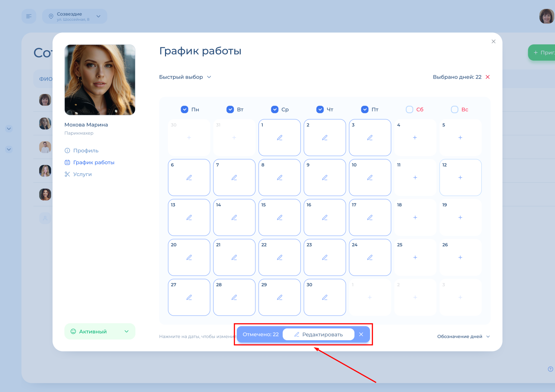Select day 8 cell in calendar

click(280, 178)
